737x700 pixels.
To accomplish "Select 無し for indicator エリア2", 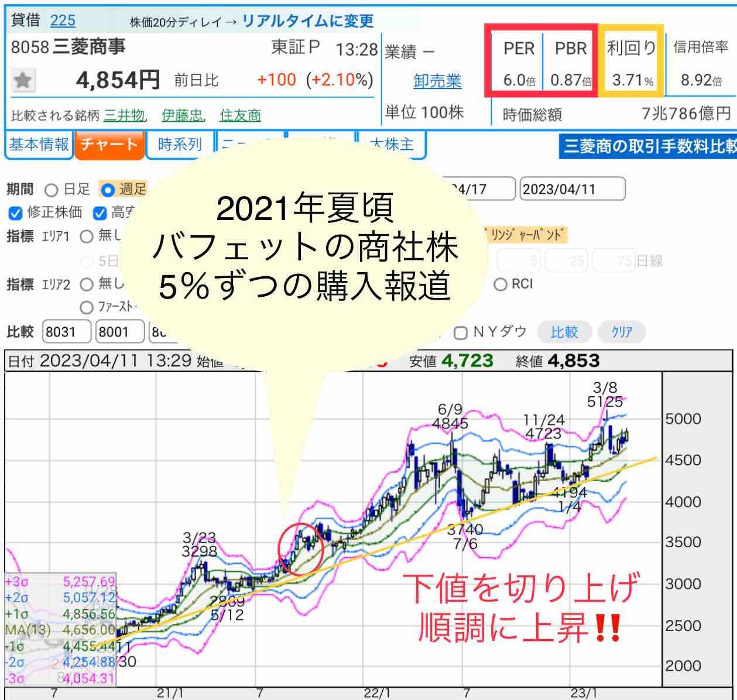I will coord(87,284).
